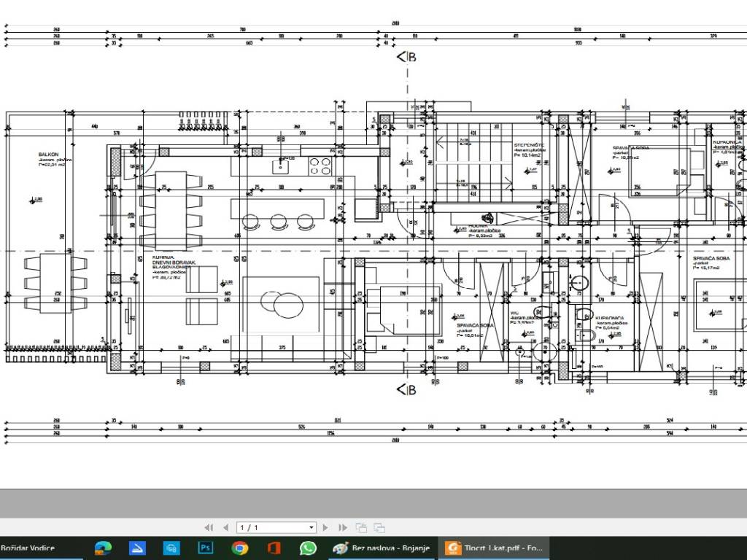Click the first page navigation arrow

[x=209, y=527]
